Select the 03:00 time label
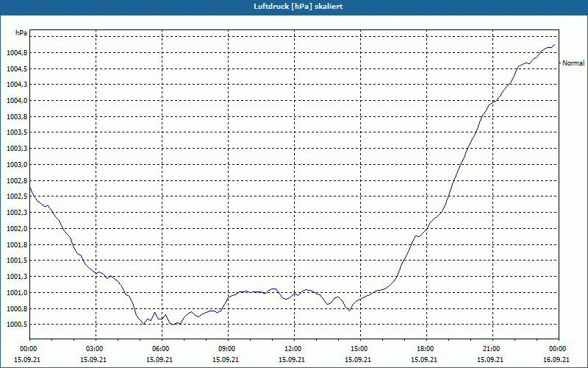This screenshot has height=368, width=588. pyautogui.click(x=93, y=349)
